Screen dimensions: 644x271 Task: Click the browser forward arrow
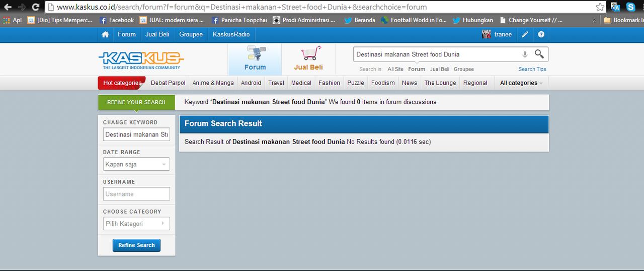[x=22, y=7]
